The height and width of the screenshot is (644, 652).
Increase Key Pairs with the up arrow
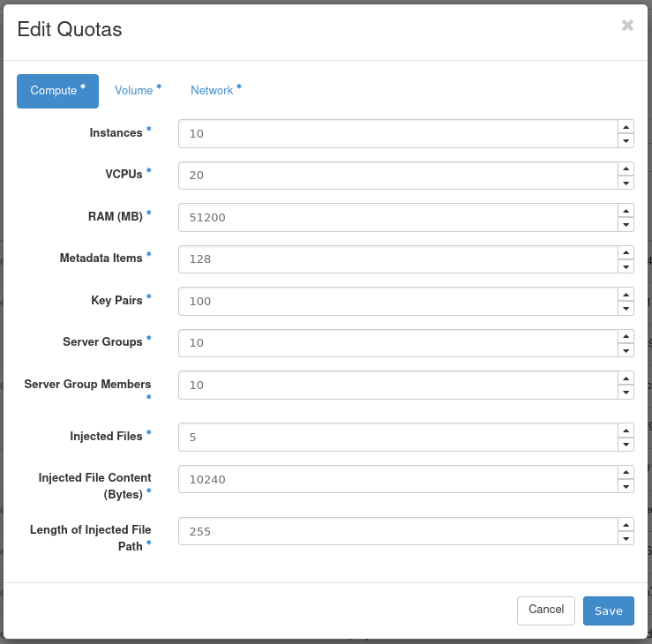click(626, 294)
